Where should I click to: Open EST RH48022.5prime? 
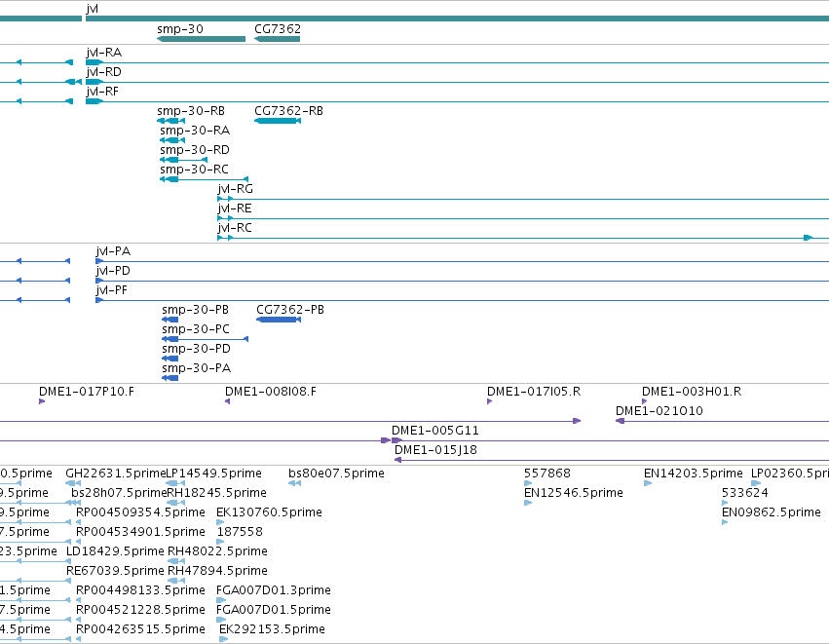217,552
